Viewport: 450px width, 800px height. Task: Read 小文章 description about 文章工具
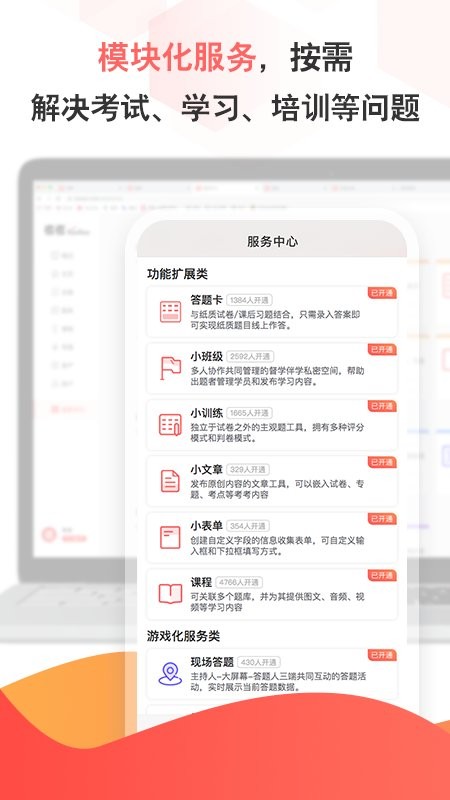pyautogui.click(x=278, y=489)
